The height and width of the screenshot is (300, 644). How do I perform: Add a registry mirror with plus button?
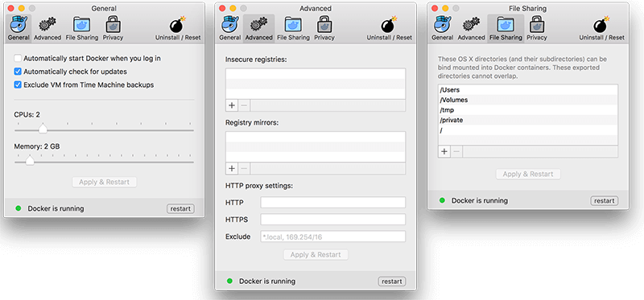pyautogui.click(x=232, y=168)
